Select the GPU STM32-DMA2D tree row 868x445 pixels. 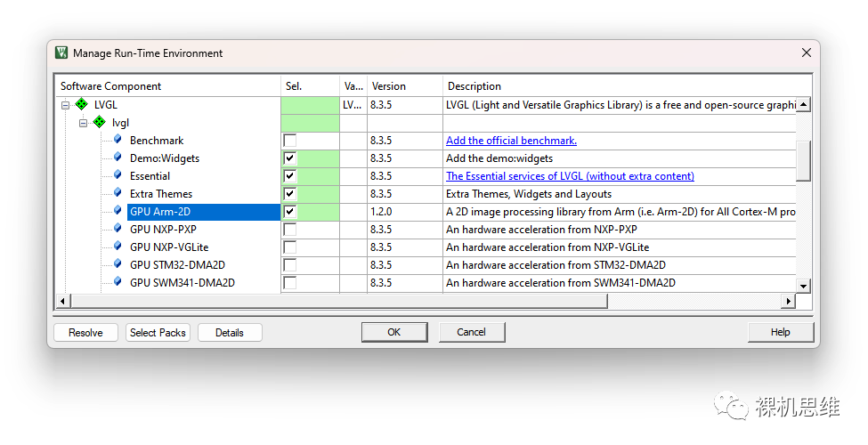point(178,264)
